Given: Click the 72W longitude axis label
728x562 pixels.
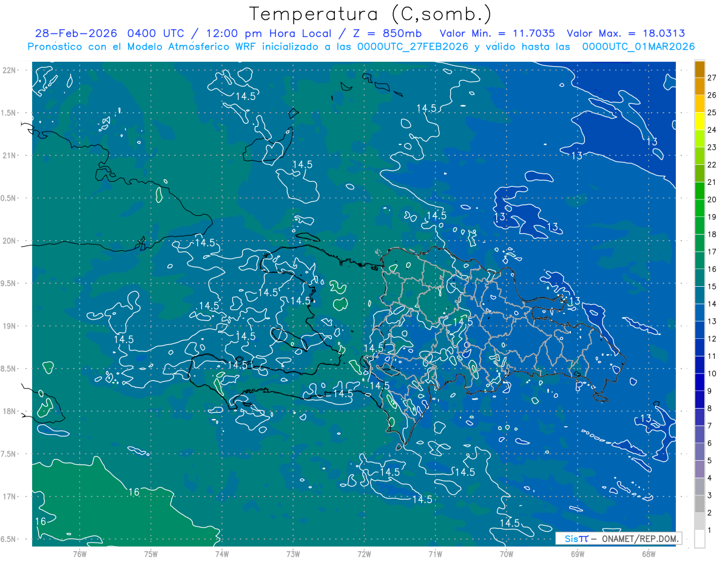Looking at the screenshot, I should pyautogui.click(x=364, y=554).
